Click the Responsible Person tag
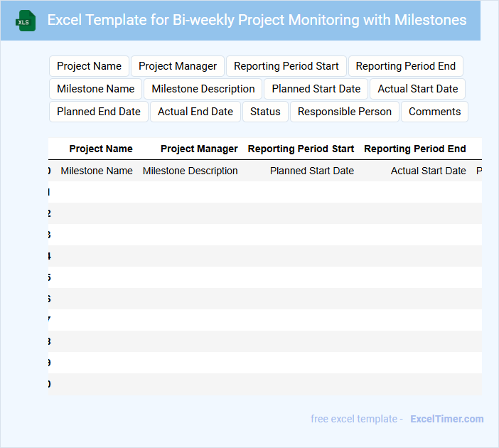The width and height of the screenshot is (499, 448). coord(345,112)
